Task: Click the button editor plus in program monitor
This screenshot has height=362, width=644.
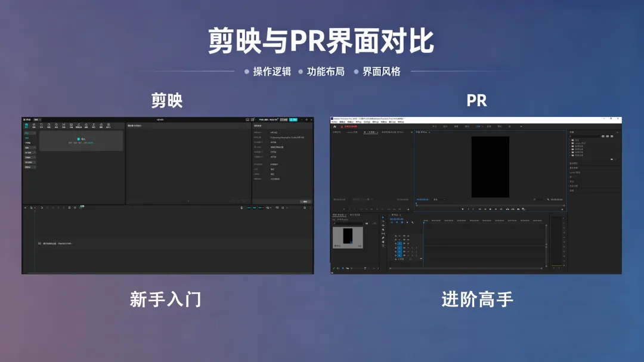Action: point(562,209)
